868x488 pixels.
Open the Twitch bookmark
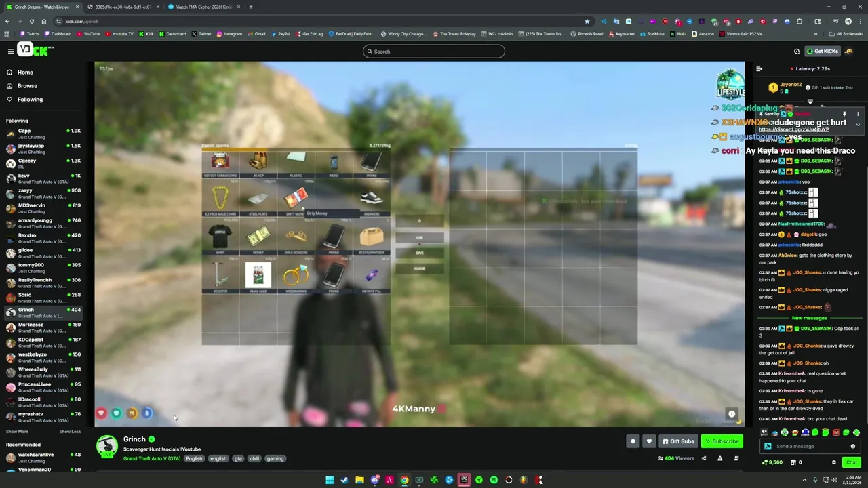coord(29,34)
